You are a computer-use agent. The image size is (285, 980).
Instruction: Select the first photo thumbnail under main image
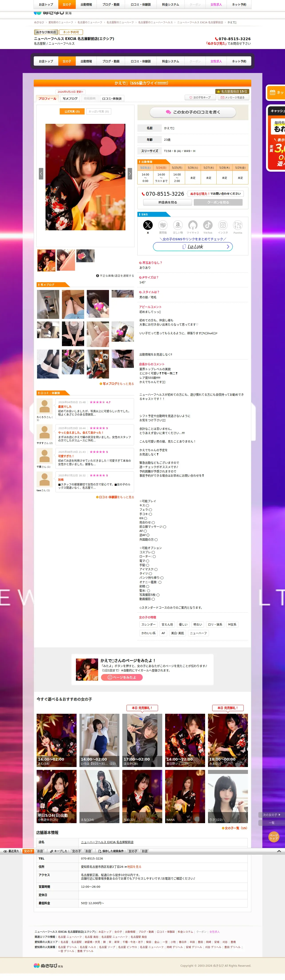(x=46, y=260)
